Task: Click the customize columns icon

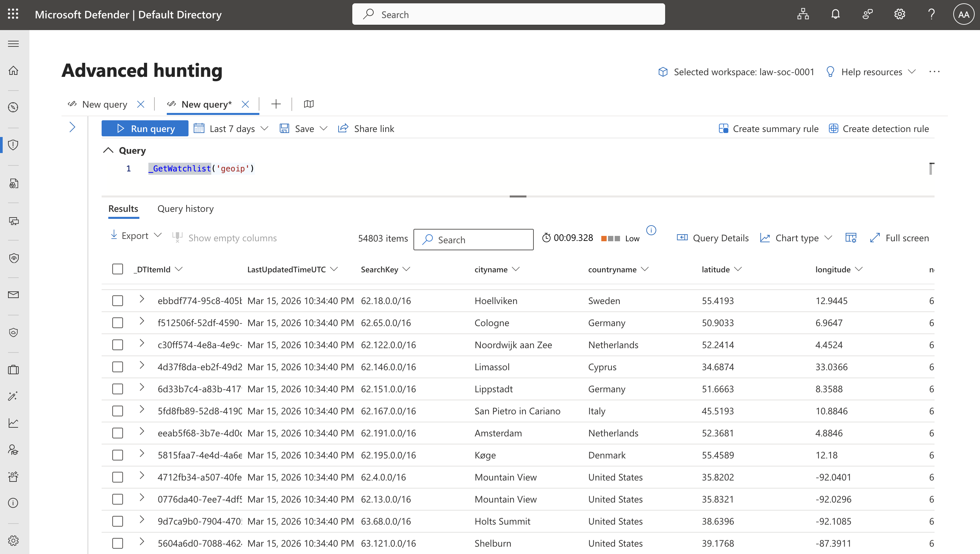Action: coord(851,238)
